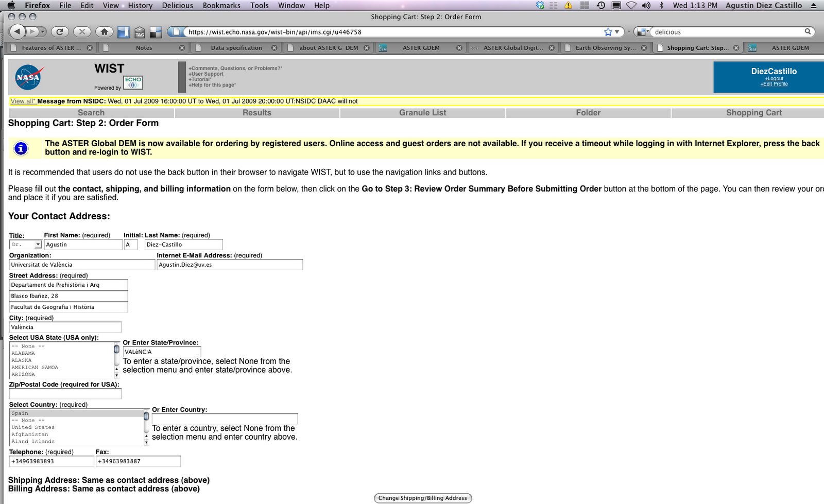Screen dimensions: 824x504
Task: Switch to the about ASTER G-DEM tab
Action: point(329,48)
